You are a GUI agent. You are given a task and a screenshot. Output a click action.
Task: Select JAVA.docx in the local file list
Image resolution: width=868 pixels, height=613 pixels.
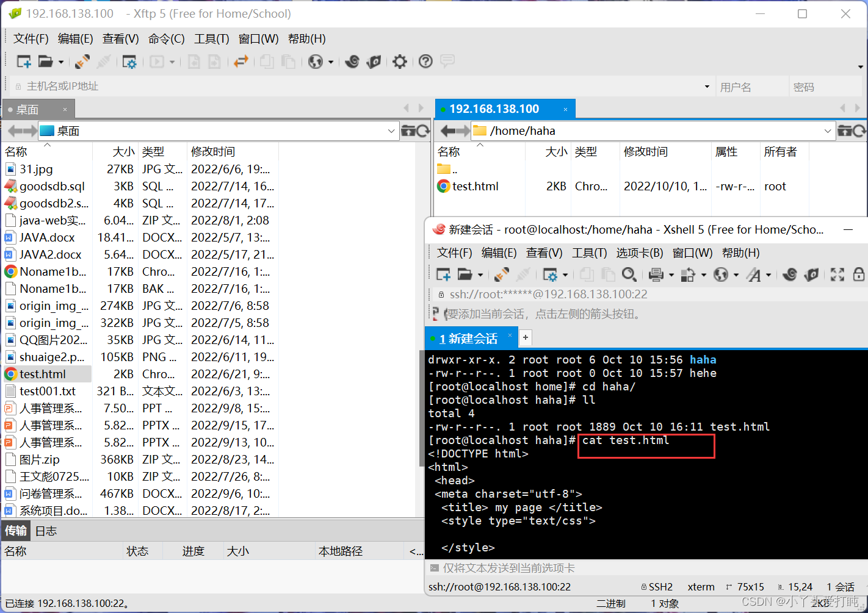tap(48, 238)
